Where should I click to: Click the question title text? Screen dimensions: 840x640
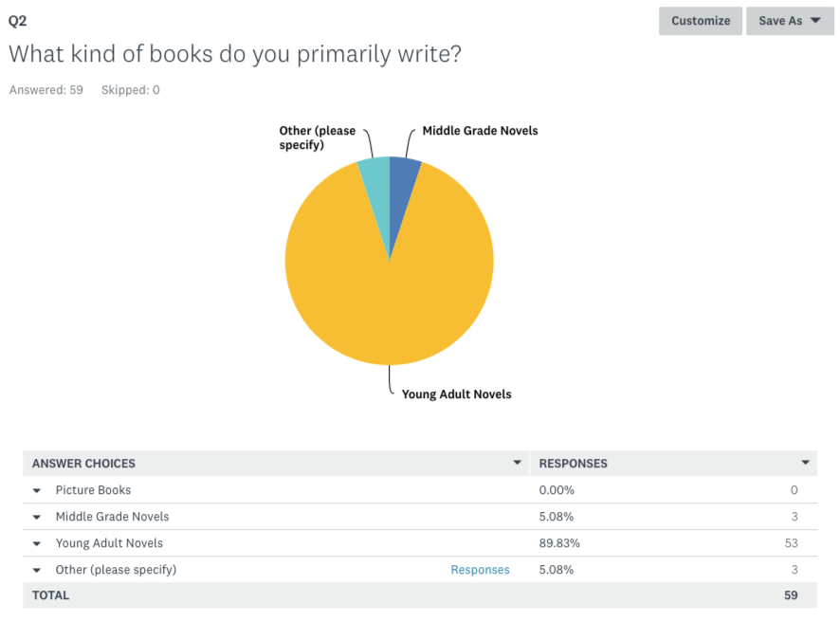(234, 53)
